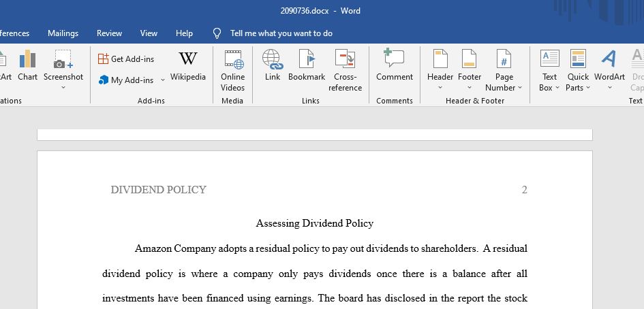Image resolution: width=644 pixels, height=309 pixels.
Task: Open My Add-ins
Action: click(126, 80)
